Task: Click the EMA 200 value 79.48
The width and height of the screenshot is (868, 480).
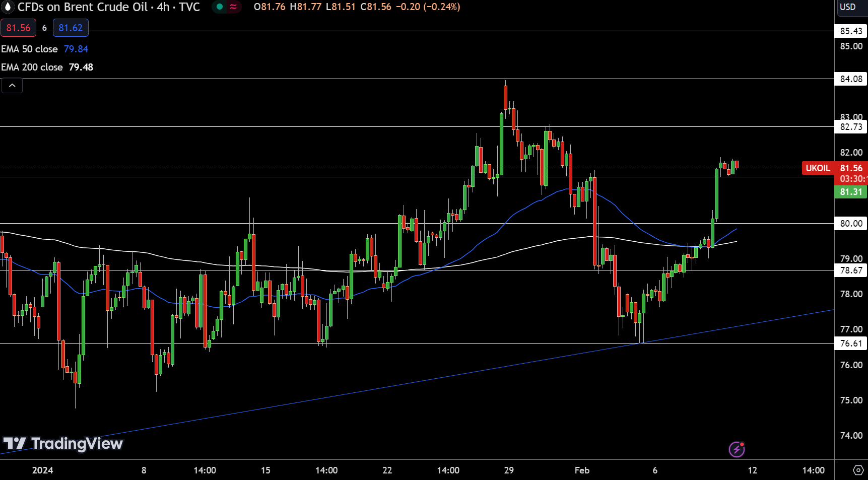Action: (x=81, y=67)
